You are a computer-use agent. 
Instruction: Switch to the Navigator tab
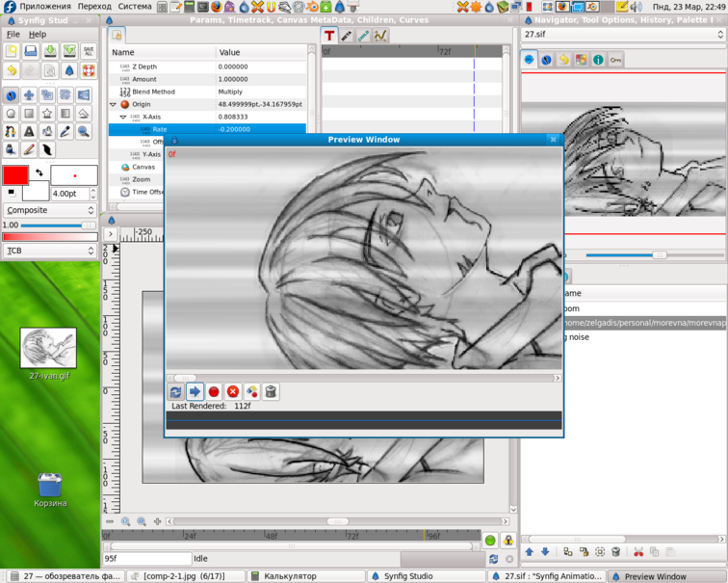pyautogui.click(x=529, y=60)
